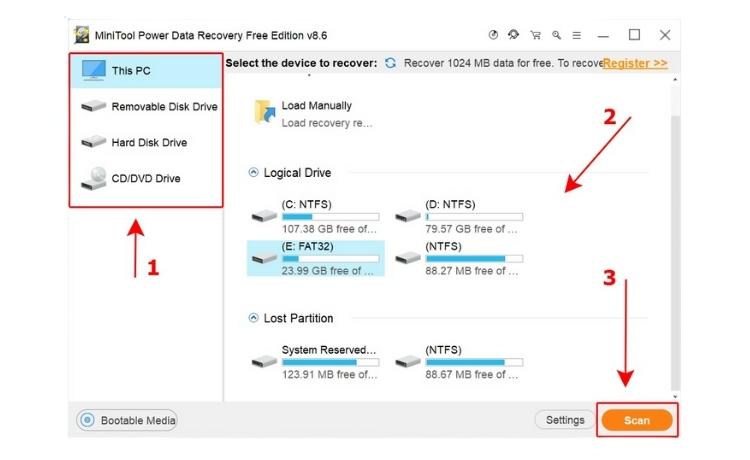The image size is (750, 460).
Task: Click D: NTFS usage bar
Action: 474,217
